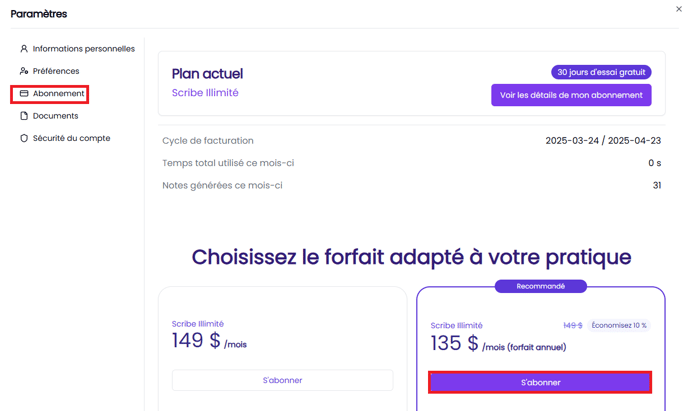Click the Documents file icon
Screen dimensions: 688x411
[x=24, y=116]
